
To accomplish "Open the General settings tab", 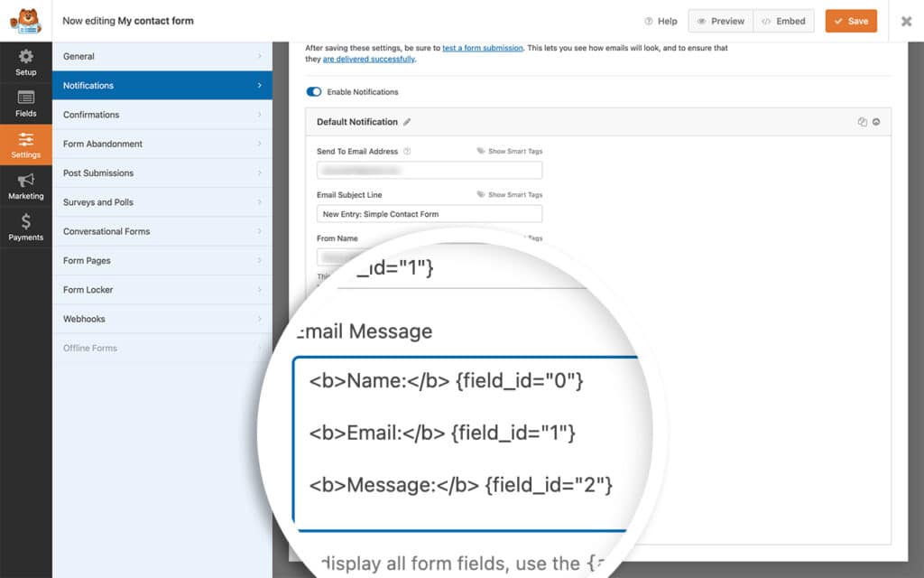I will click(x=162, y=56).
